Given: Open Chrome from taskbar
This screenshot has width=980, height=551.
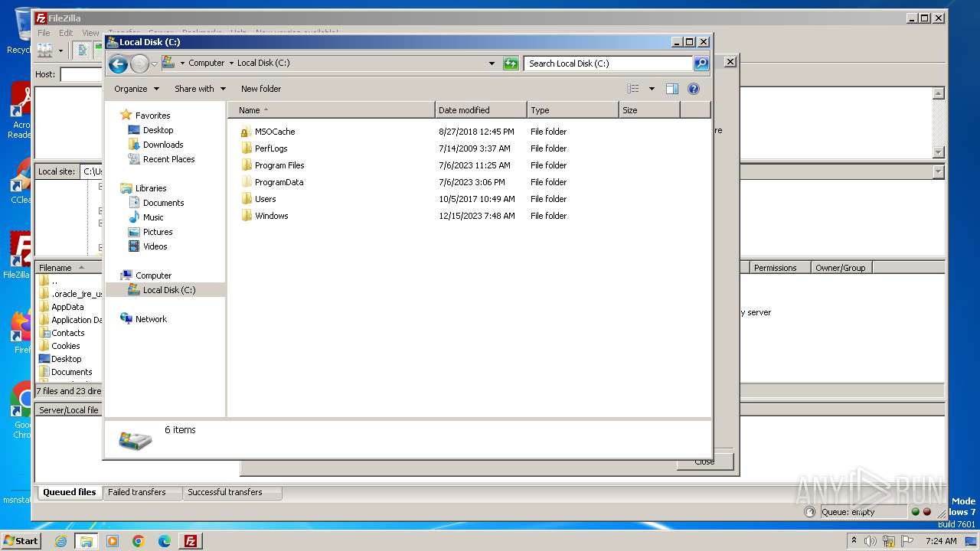Looking at the screenshot, I should 139,541.
